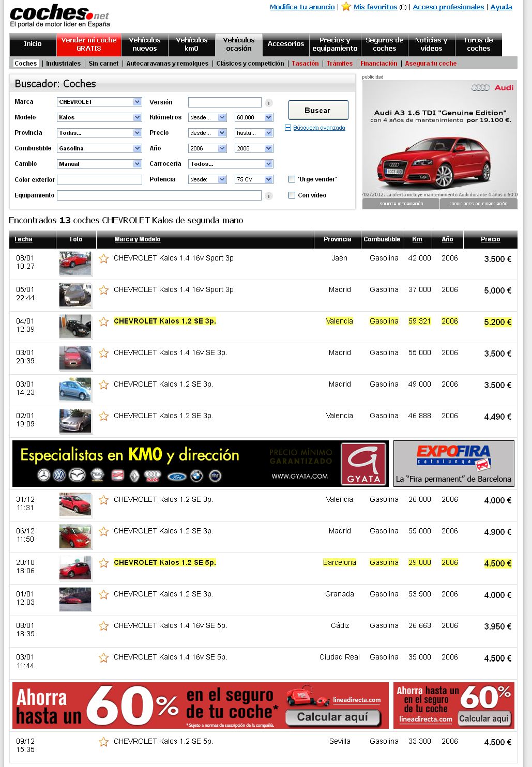Open photo of the red Jaén Kalos
The width and height of the screenshot is (532, 767).
(75, 264)
